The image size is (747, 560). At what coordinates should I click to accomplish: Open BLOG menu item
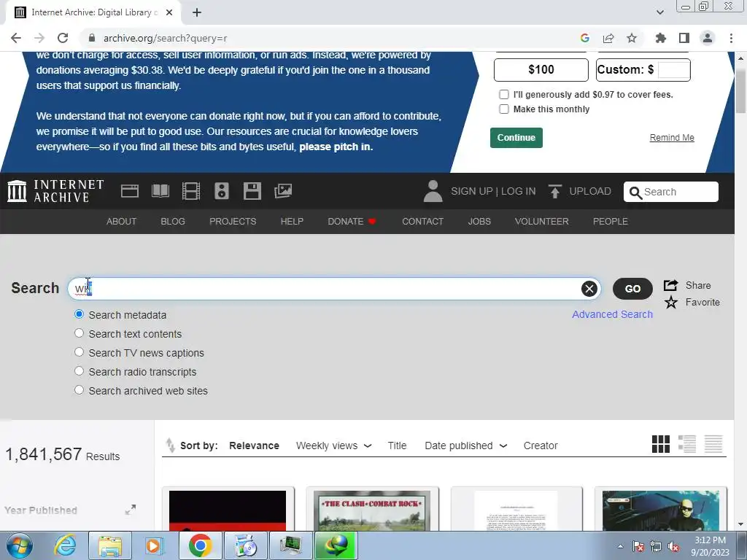coord(173,222)
